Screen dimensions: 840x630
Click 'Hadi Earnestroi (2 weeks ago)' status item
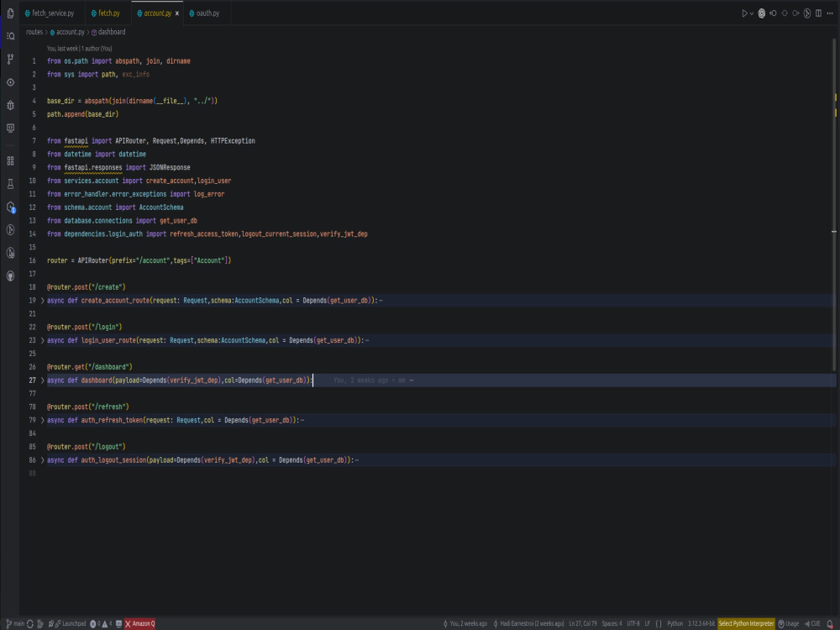click(528, 623)
